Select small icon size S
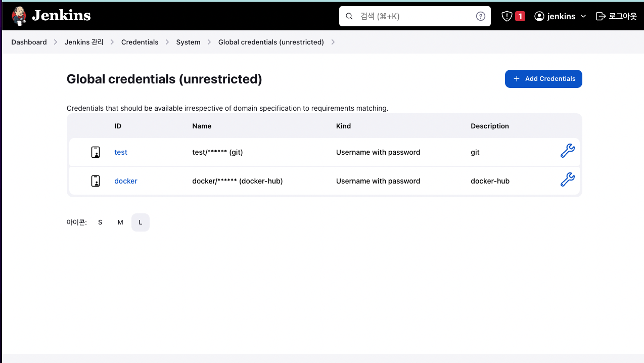Screen dimensions: 644x363 [100, 222]
